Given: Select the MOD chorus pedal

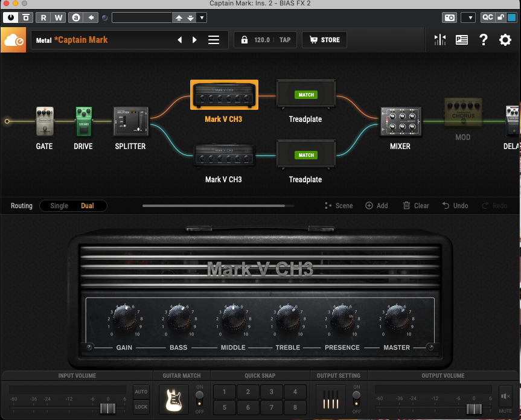Looking at the screenshot, I should [463, 112].
